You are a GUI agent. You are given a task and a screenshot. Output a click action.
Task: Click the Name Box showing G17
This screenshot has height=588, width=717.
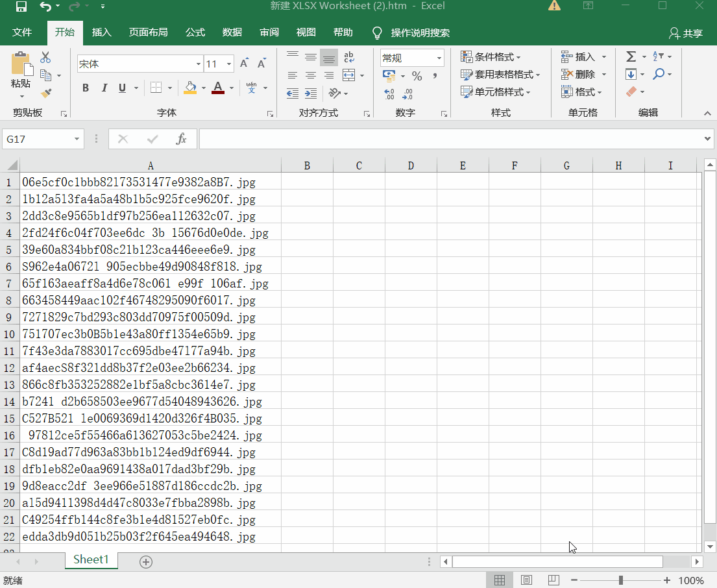[38, 139]
